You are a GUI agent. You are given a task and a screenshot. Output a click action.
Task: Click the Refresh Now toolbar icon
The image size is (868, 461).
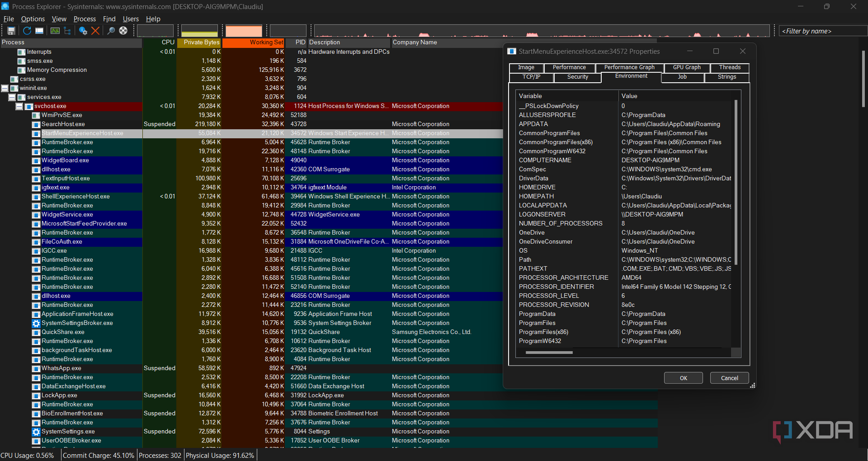[27, 31]
